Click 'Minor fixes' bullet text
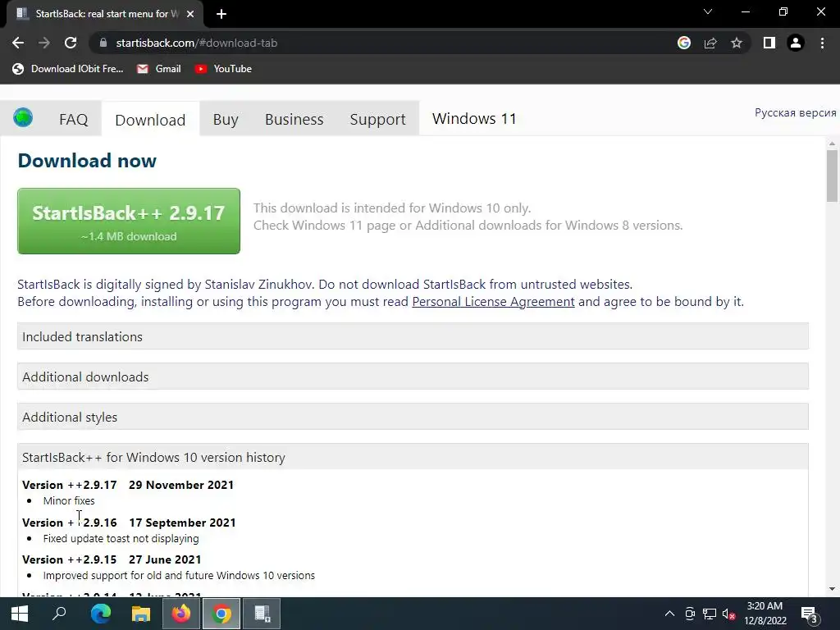Screen dimensions: 840x630 click(x=69, y=501)
